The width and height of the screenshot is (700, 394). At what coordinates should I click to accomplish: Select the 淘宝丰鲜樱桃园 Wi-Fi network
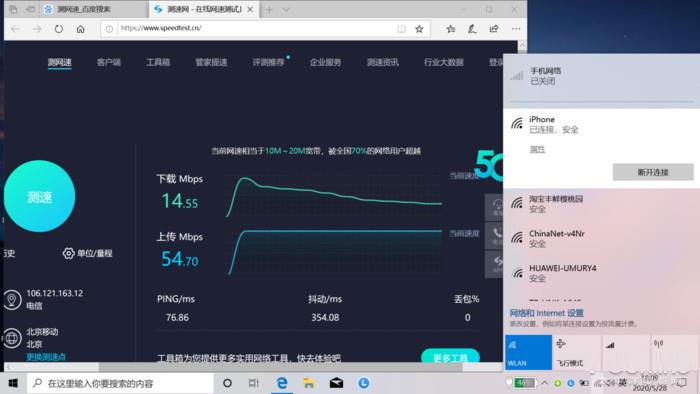coord(601,203)
